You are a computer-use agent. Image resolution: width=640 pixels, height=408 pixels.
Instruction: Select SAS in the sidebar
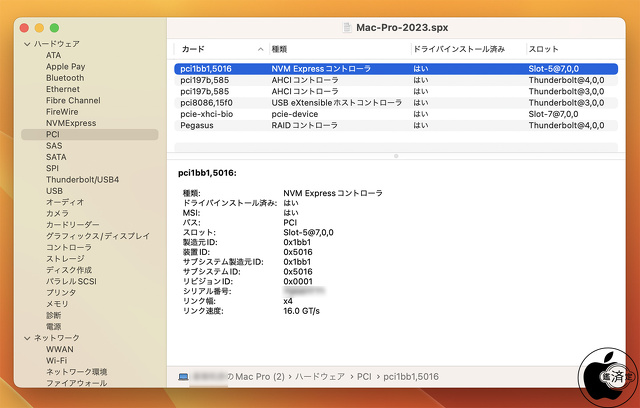tap(54, 146)
